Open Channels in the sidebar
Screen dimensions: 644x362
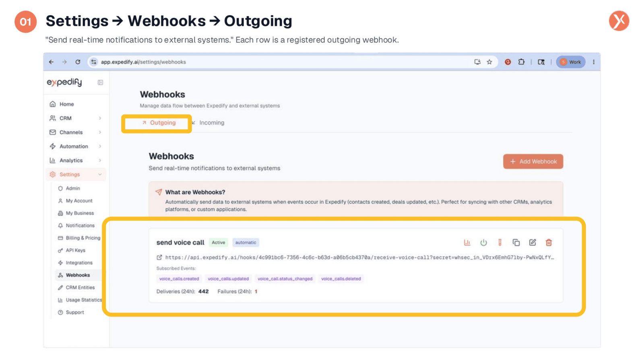click(71, 132)
